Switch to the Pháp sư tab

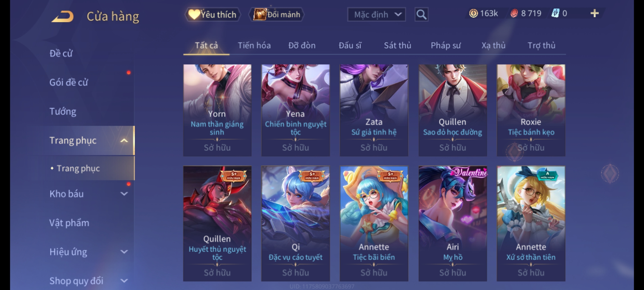click(446, 45)
